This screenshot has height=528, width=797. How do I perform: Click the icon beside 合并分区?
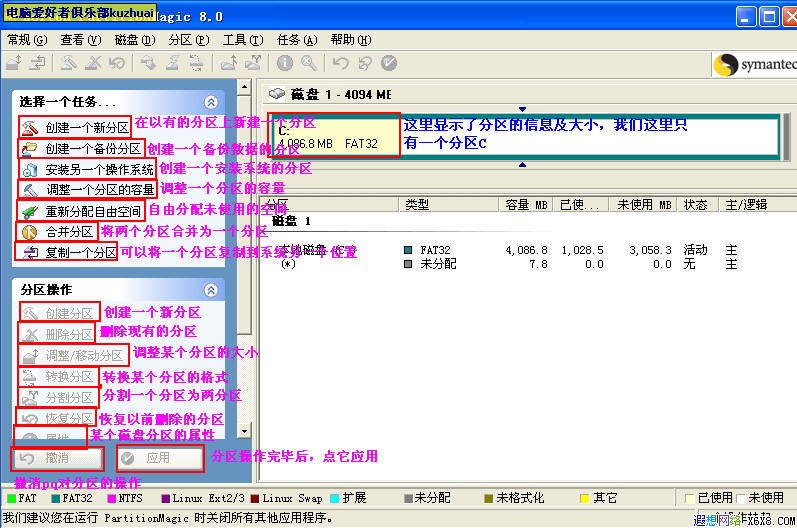pos(30,232)
